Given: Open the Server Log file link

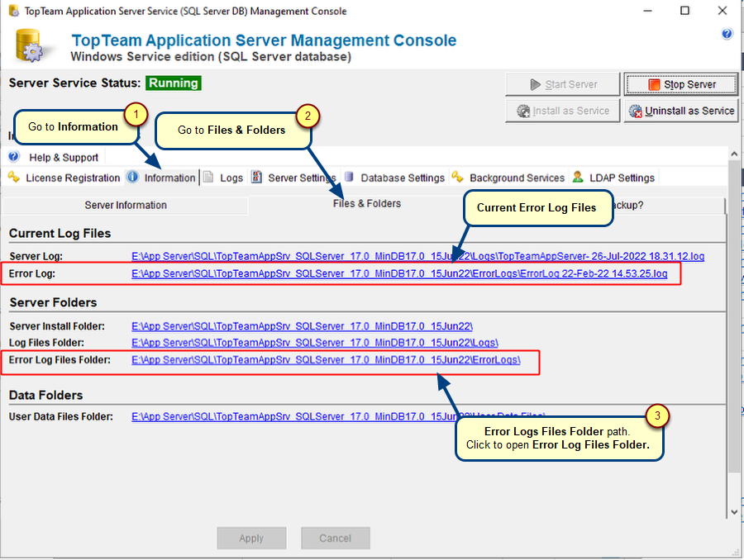Looking at the screenshot, I should pos(417,257).
